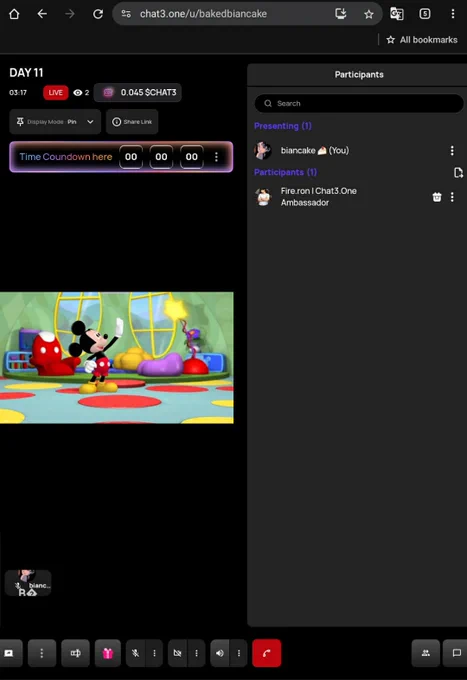Open speaker device options menu
Image resolution: width=467 pixels, height=680 pixels.
point(238,653)
